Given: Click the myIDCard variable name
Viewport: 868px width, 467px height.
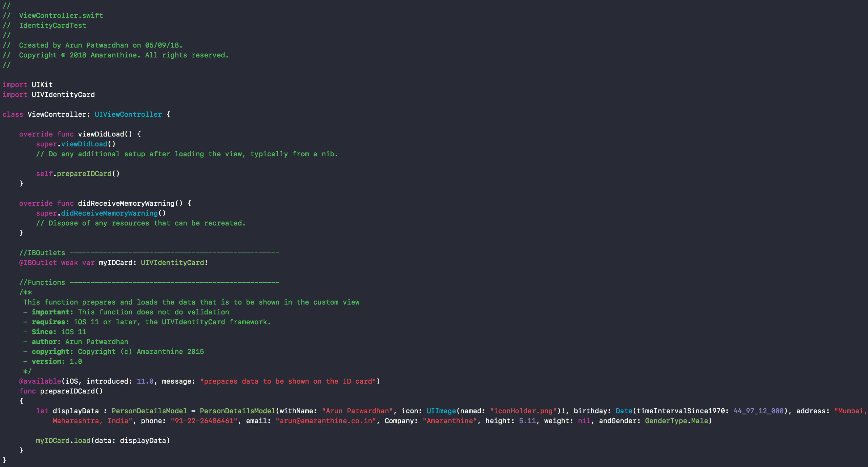Looking at the screenshot, I should [x=115, y=263].
